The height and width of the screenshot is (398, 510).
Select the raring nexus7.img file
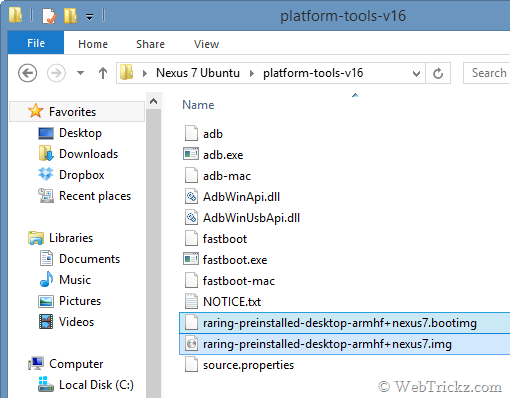345,344
